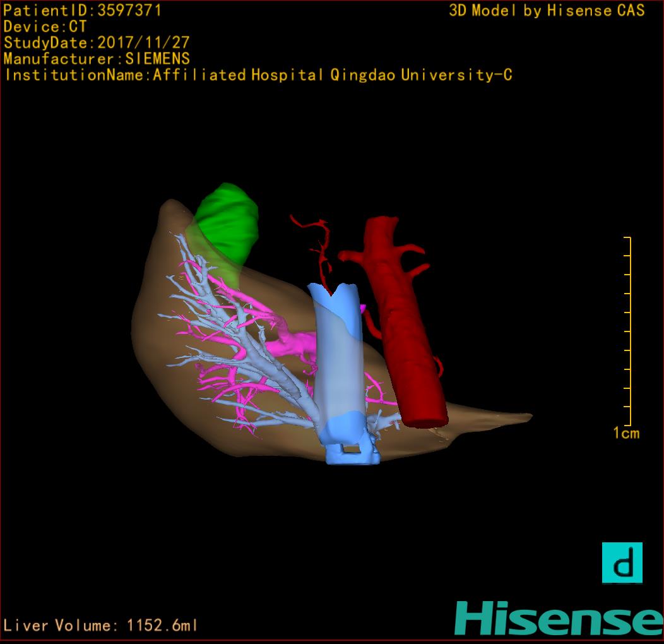The height and width of the screenshot is (644, 664).
Task: Click the InstitutionName line
Action: (258, 75)
